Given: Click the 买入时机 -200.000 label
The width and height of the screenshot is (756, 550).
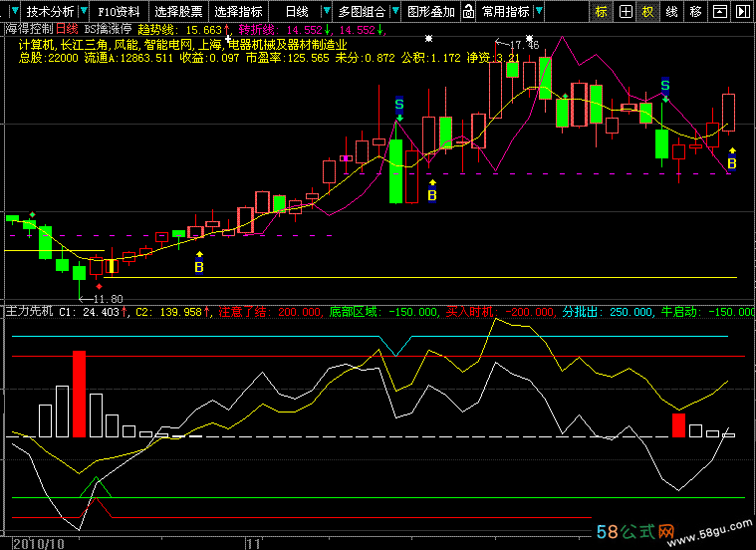Looking at the screenshot, I should [499, 312].
